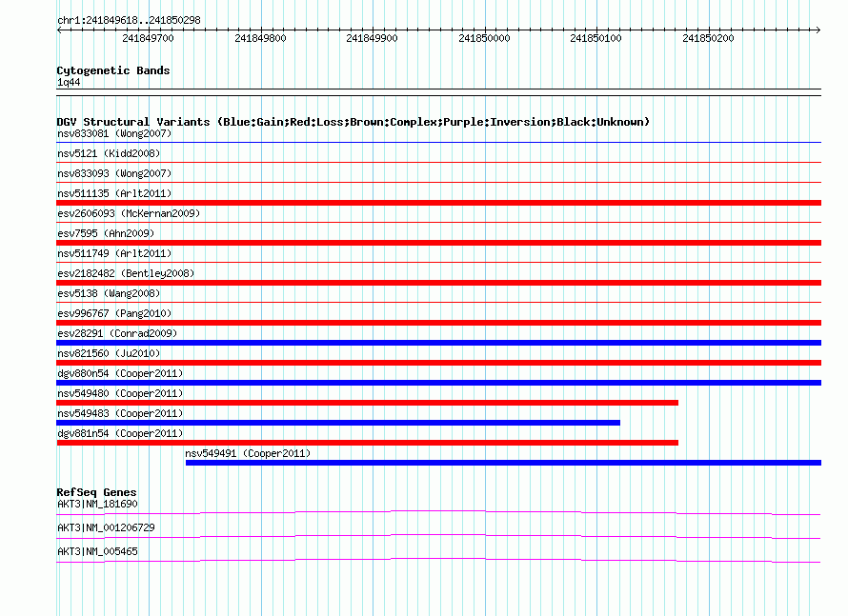Open the DGV Structural Variants track heading
Image resolution: width=848 pixels, height=616 pixels.
pos(353,122)
